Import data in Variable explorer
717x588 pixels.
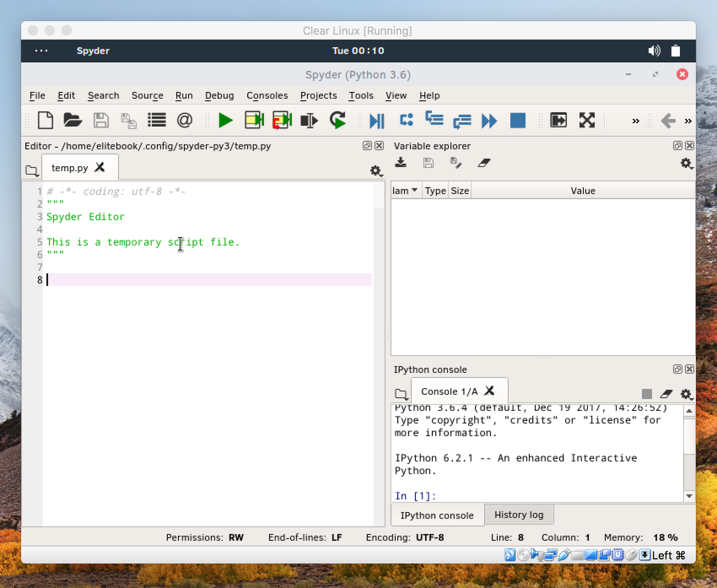401,163
